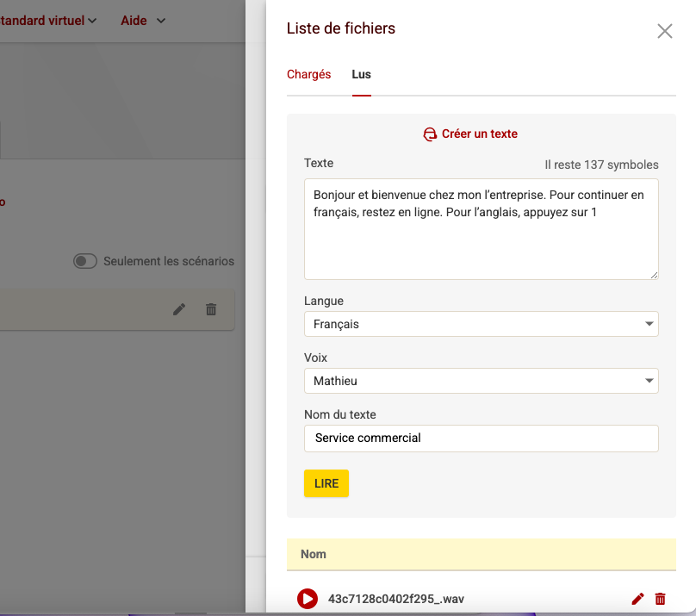Focus the Nom du texte field

pyautogui.click(x=481, y=439)
